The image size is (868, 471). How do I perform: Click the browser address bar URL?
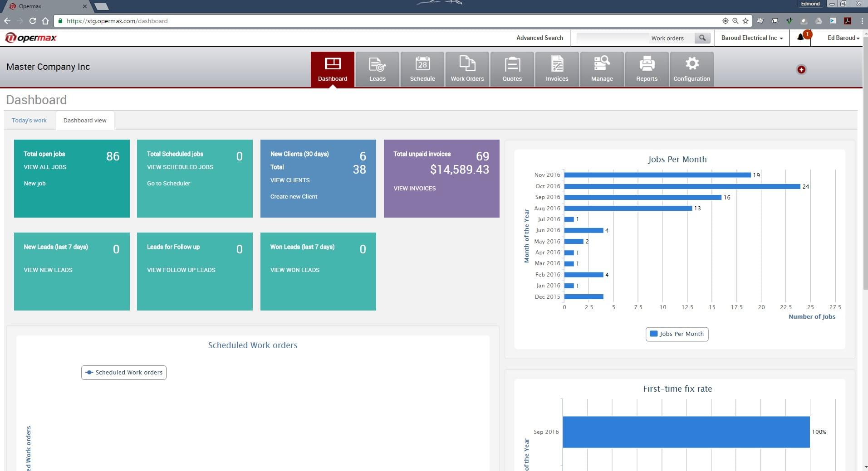117,21
